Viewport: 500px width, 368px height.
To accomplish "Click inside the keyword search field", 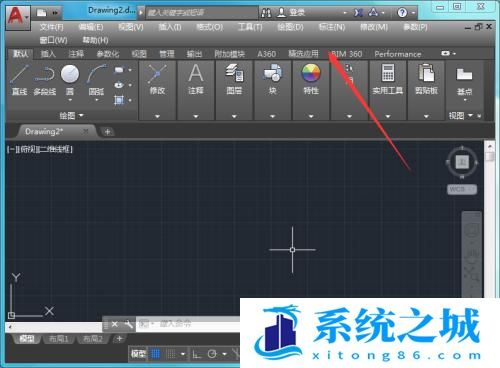I will 202,13.
